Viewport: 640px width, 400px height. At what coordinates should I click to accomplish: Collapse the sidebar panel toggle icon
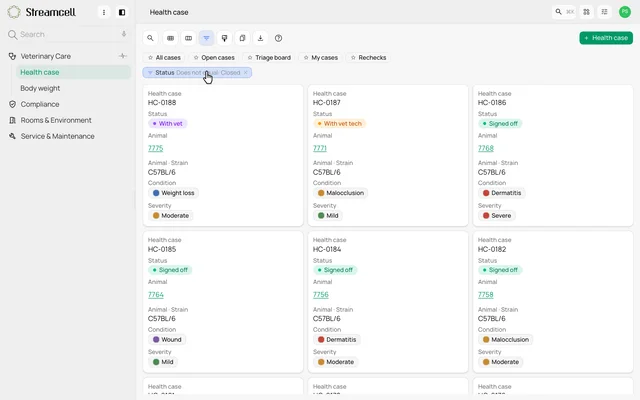coord(122,12)
